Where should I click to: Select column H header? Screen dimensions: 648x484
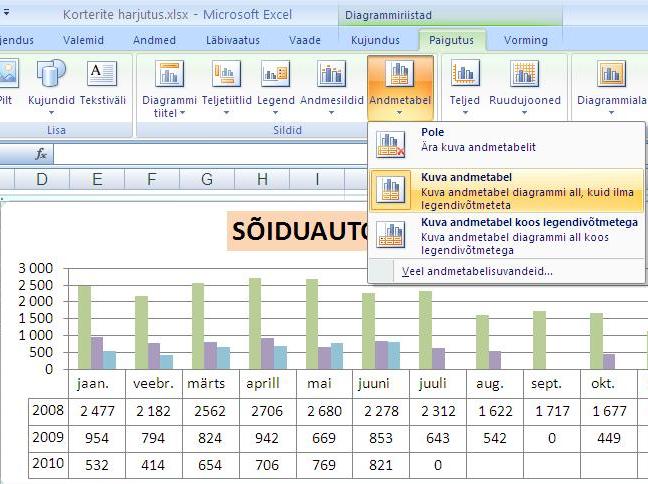pos(262,179)
